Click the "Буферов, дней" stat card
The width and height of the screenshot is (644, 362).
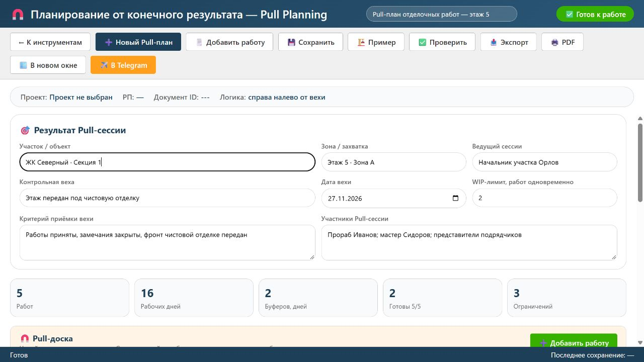point(318,298)
